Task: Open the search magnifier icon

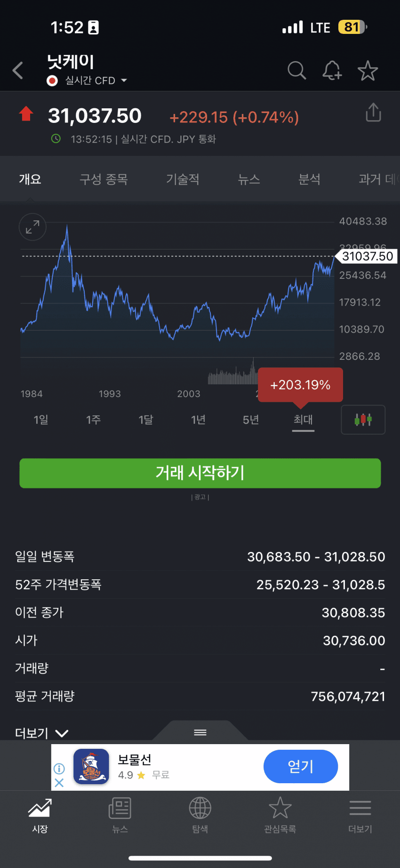Action: pos(296,71)
